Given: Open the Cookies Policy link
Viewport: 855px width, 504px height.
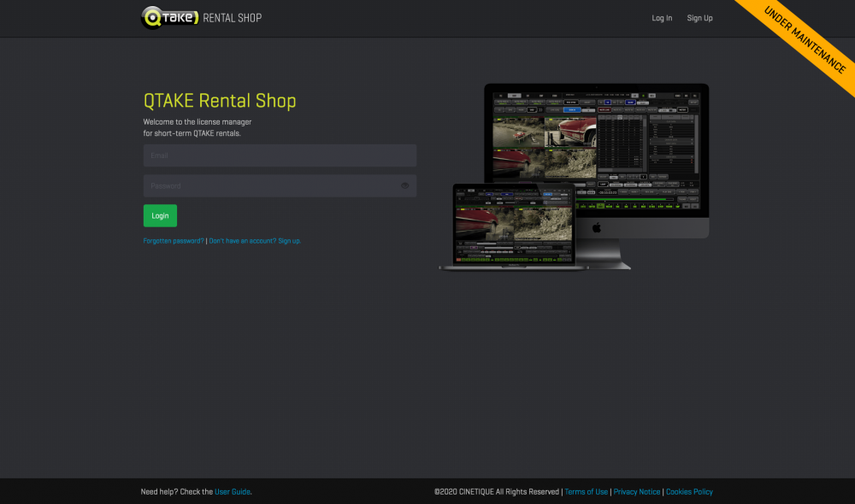Looking at the screenshot, I should (689, 492).
